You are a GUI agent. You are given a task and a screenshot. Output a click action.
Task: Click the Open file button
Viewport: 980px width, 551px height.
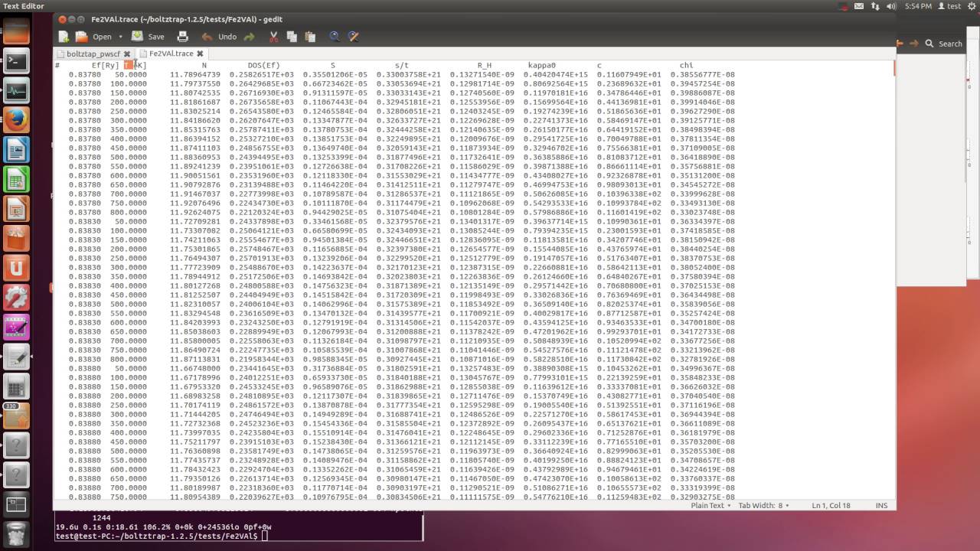(94, 36)
